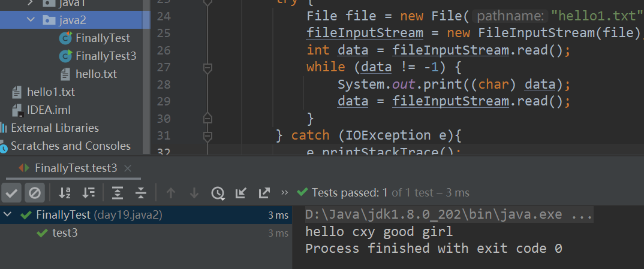644x269 pixels.
Task: Sort test results by duration
Action: (x=88, y=192)
